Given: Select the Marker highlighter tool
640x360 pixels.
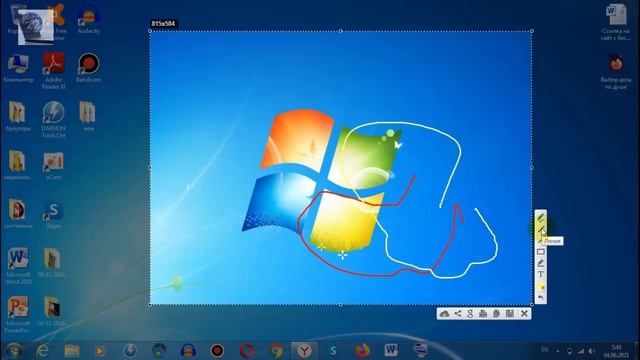Looking at the screenshot, I should point(540,263).
